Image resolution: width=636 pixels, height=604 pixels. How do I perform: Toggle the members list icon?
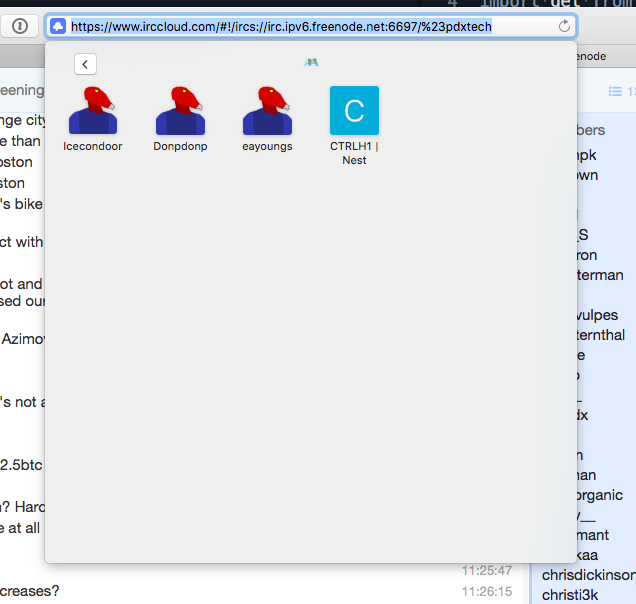(x=617, y=91)
